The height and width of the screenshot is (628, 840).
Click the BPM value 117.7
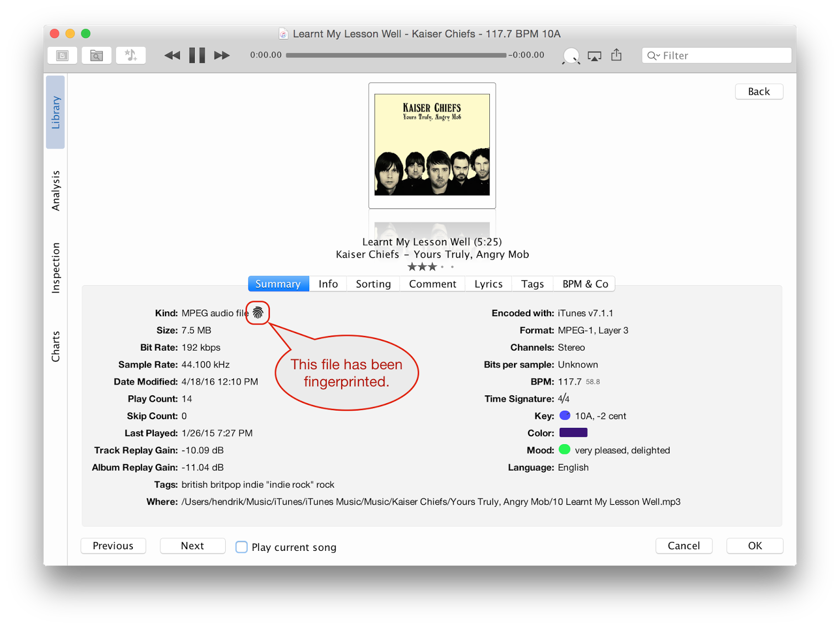tap(570, 382)
